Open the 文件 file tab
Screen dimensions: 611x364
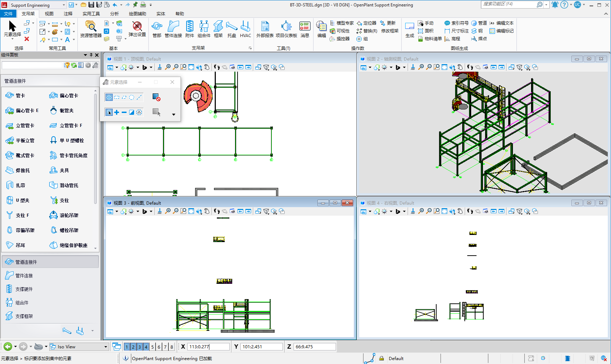click(8, 14)
